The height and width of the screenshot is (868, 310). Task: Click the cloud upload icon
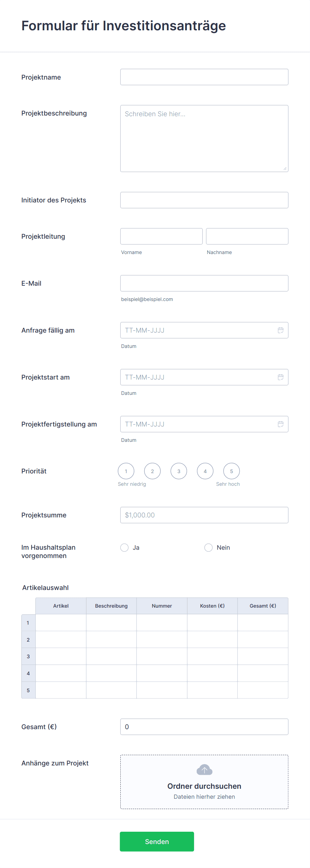(x=204, y=769)
